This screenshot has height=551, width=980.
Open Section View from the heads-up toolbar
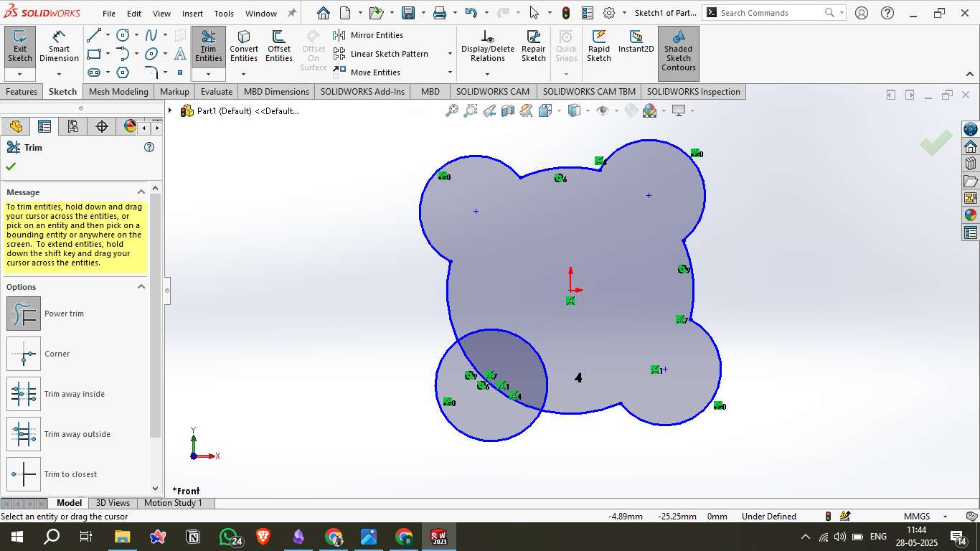tap(508, 110)
